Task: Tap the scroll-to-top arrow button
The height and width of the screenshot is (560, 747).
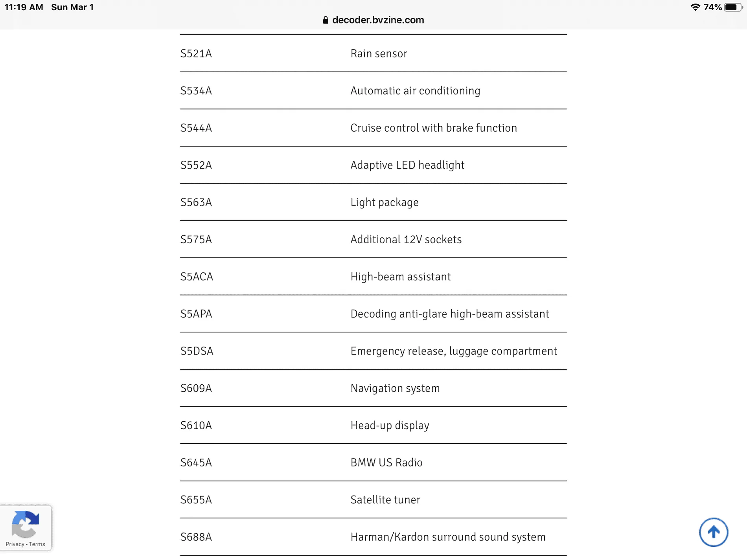Action: click(714, 532)
